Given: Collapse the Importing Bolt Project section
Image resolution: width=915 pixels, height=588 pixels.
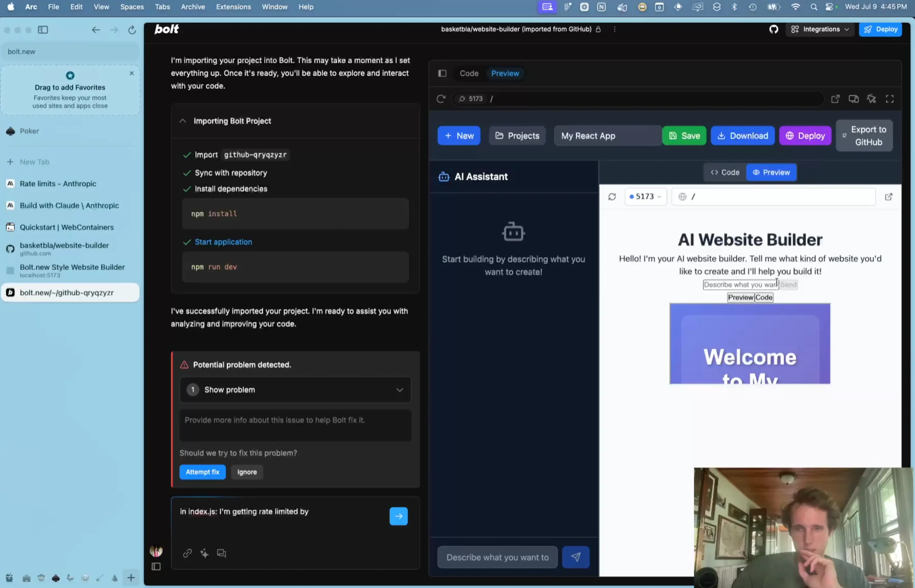Looking at the screenshot, I should [183, 121].
